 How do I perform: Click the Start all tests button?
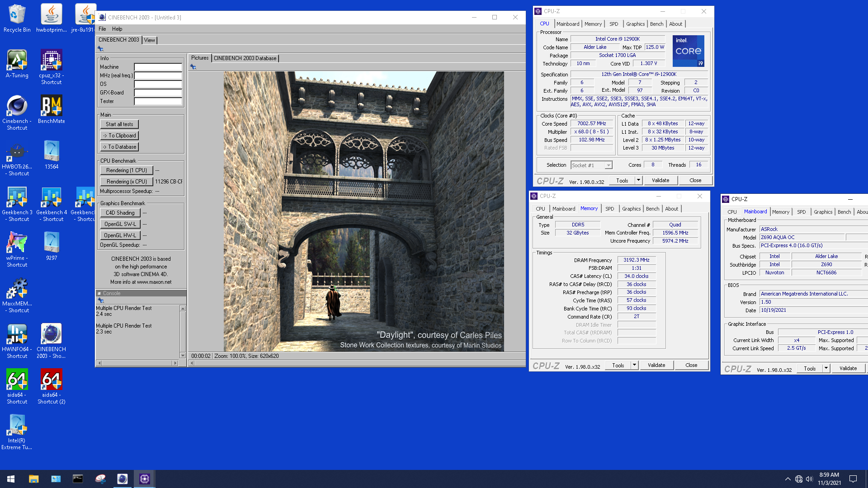point(119,124)
